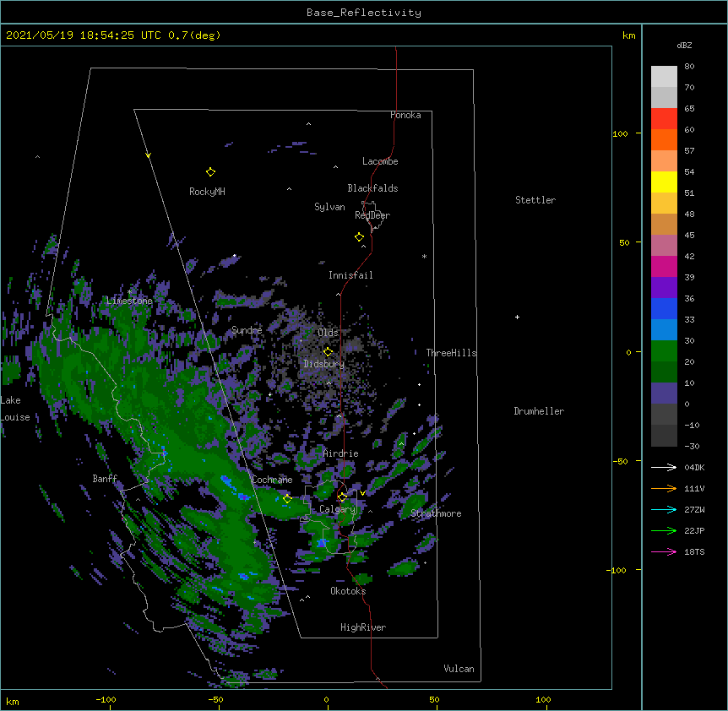
Task: Select the white 04DK arrow in the legend
Action: [x=664, y=467]
